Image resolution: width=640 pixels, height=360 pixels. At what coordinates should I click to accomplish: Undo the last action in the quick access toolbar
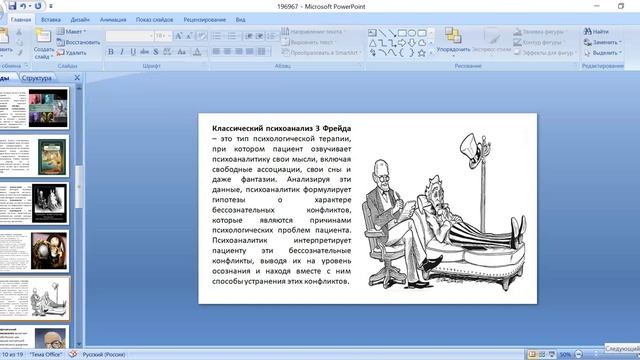click(23, 6)
